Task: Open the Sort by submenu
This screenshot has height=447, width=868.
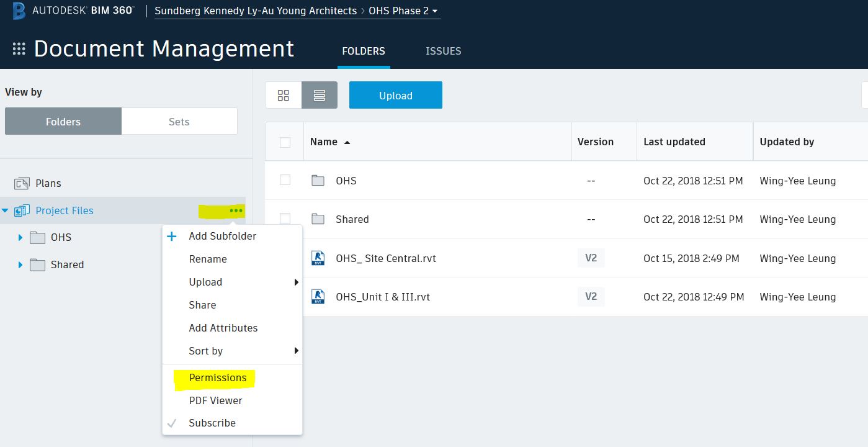Action: 232,351
